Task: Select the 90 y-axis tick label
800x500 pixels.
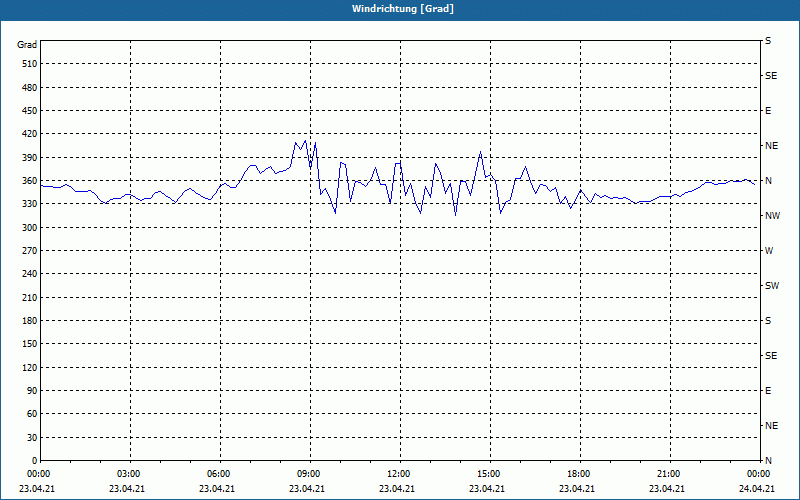Action: tap(32, 391)
